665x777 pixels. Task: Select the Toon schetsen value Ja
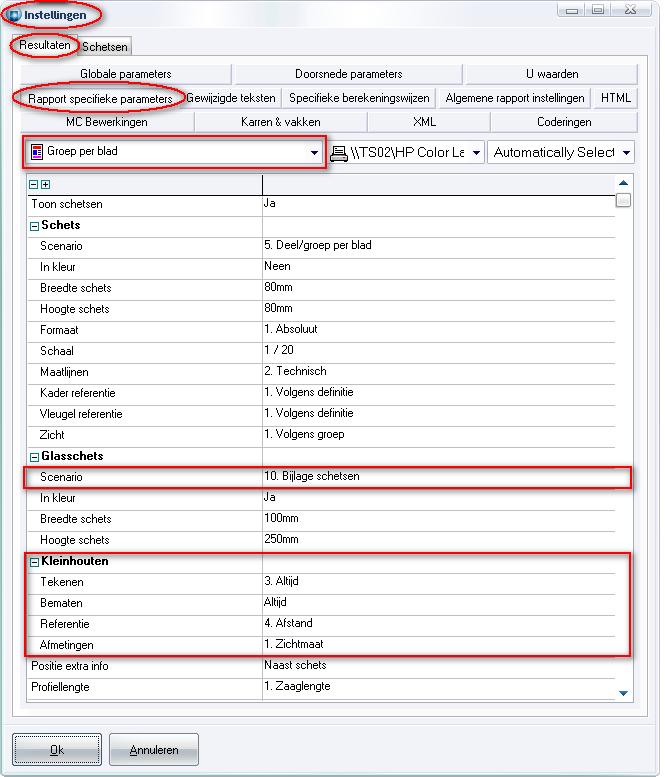tap(270, 203)
